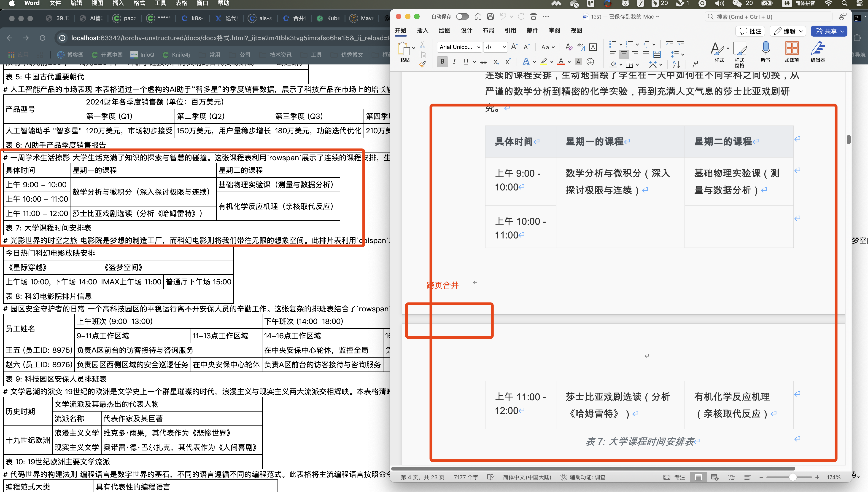The width and height of the screenshot is (868, 492).
Task: Click the Add-ins grid icon
Action: point(792,49)
